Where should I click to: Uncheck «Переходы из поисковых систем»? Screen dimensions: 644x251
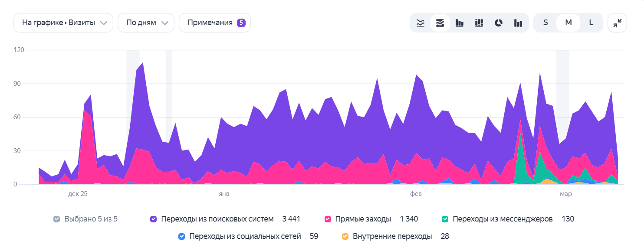[153, 219]
